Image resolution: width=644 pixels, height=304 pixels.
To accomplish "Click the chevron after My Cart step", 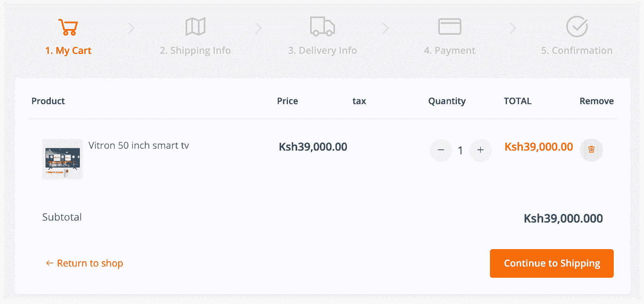I will click(x=131, y=28).
